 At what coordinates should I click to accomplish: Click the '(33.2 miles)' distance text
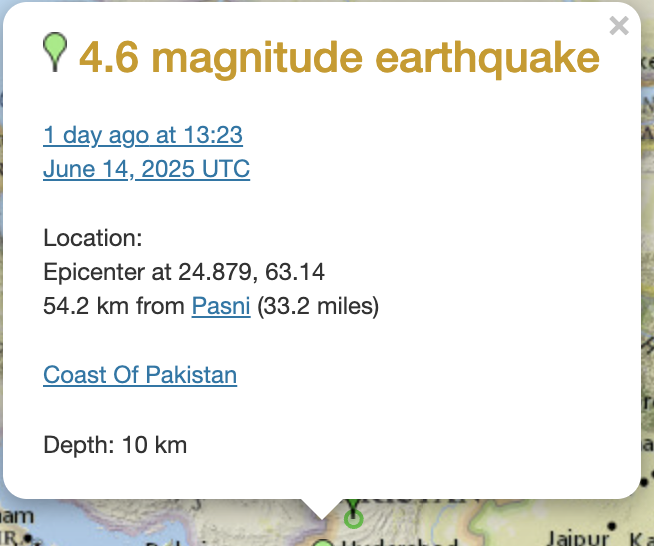318,306
